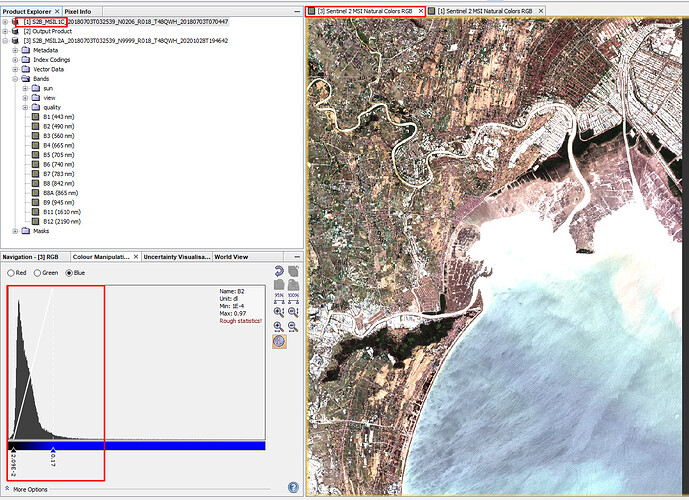Click the Metadata folder icon
Screen dimensions: 689x500
(26, 50)
